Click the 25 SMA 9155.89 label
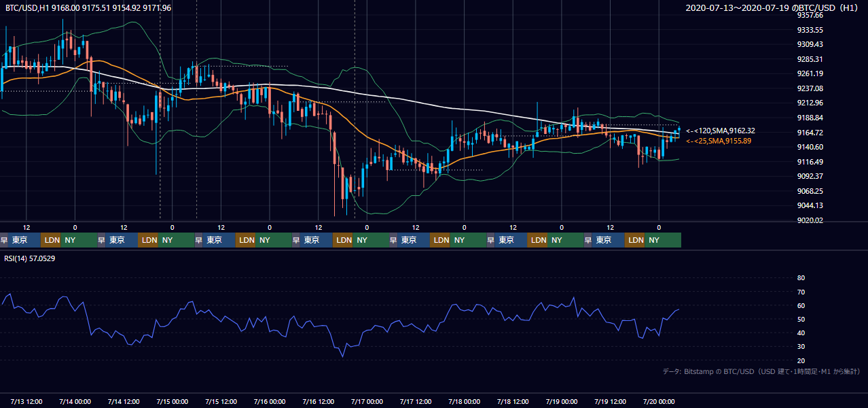868x408 pixels. 719,141
